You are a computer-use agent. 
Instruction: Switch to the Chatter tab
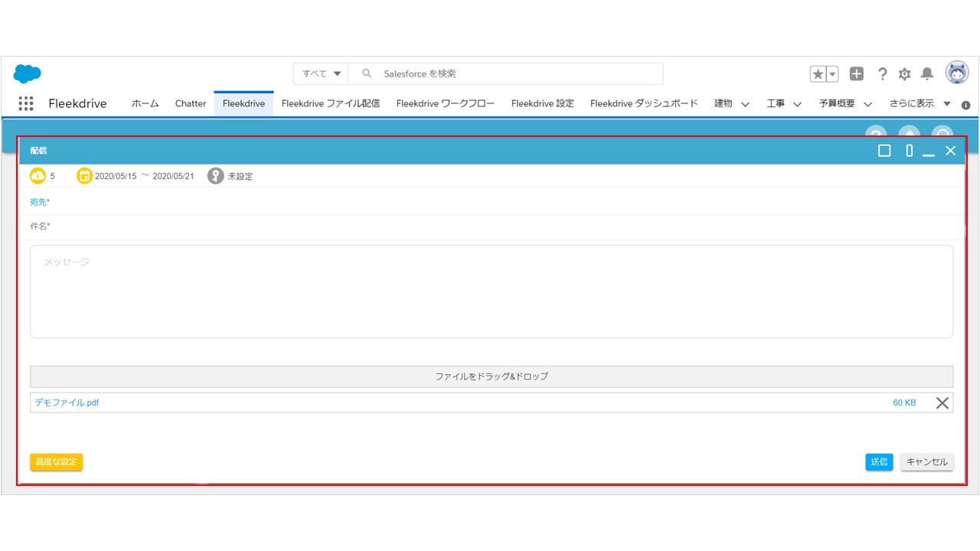pos(191,103)
